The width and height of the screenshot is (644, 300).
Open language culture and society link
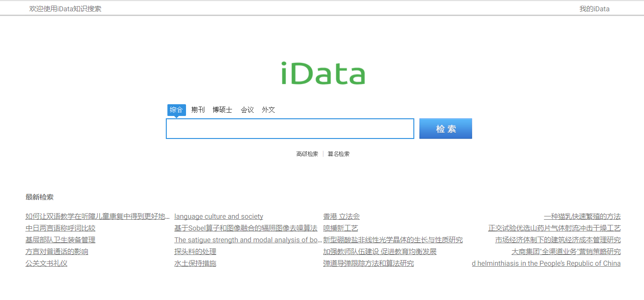[218, 216]
